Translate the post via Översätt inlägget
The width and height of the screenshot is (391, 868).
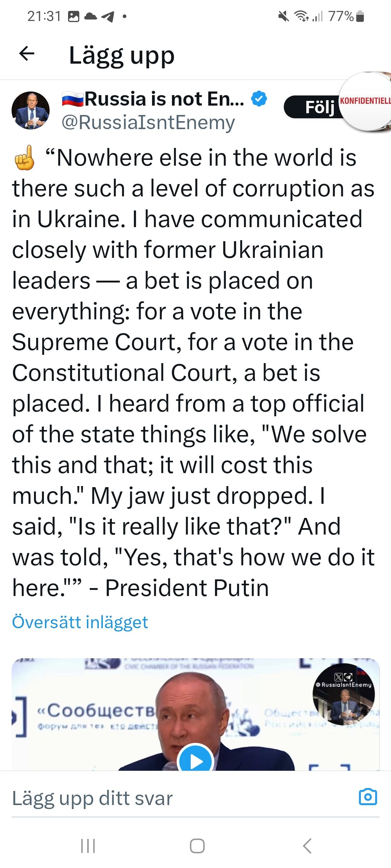pos(80,622)
